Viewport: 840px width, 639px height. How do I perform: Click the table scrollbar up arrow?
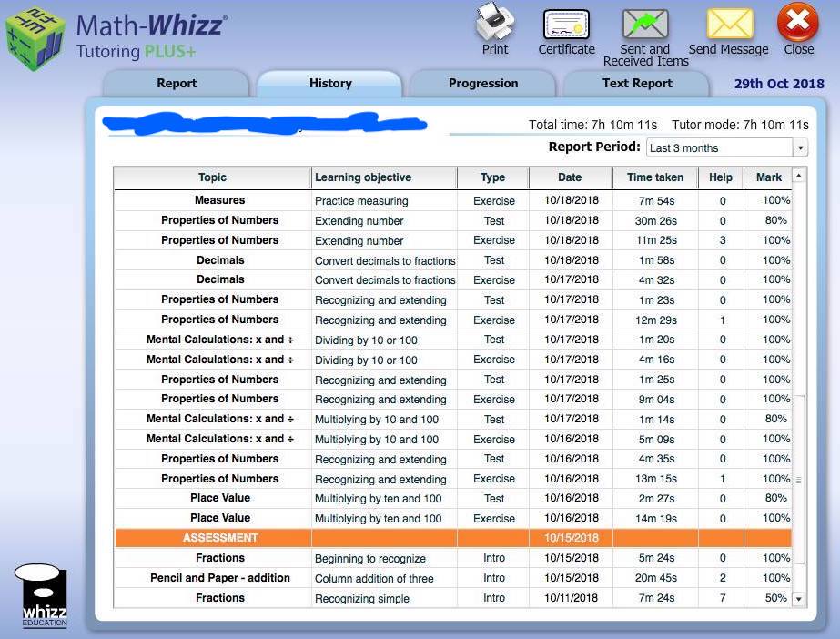[798, 176]
